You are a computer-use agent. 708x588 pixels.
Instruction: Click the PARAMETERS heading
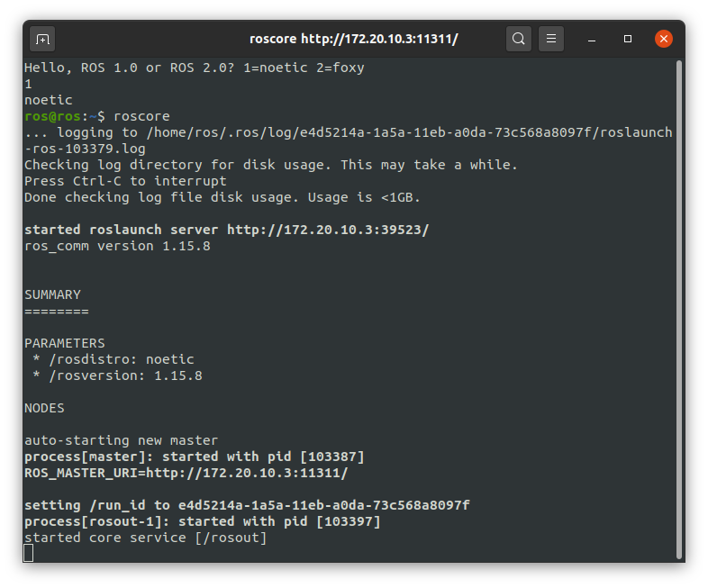pos(65,343)
